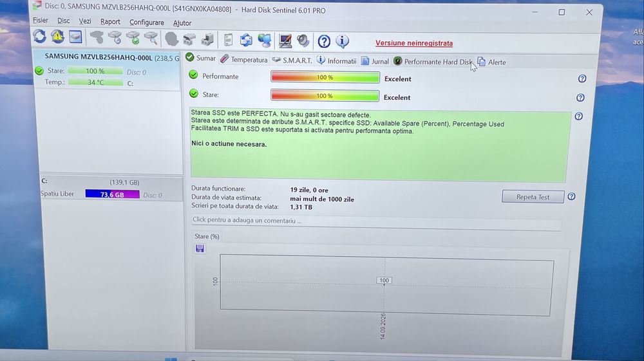Switch to the Sumar tab
Viewport: 644px width, 361px height.
coord(200,58)
